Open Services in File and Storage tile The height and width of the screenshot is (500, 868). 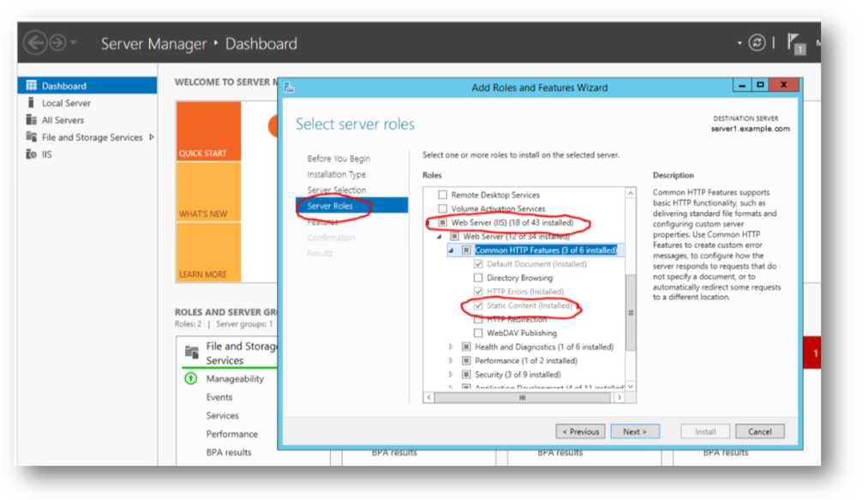(223, 415)
